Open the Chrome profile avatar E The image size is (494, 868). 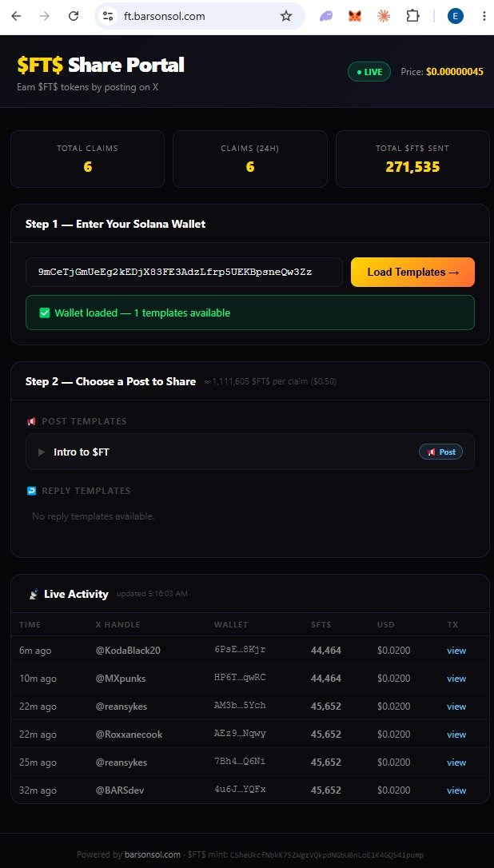click(456, 16)
